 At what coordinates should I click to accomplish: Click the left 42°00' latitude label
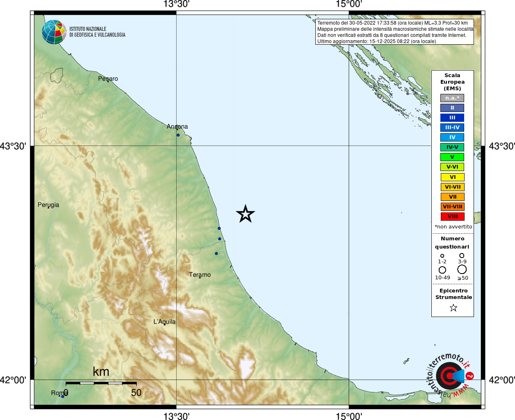[x=13, y=380]
